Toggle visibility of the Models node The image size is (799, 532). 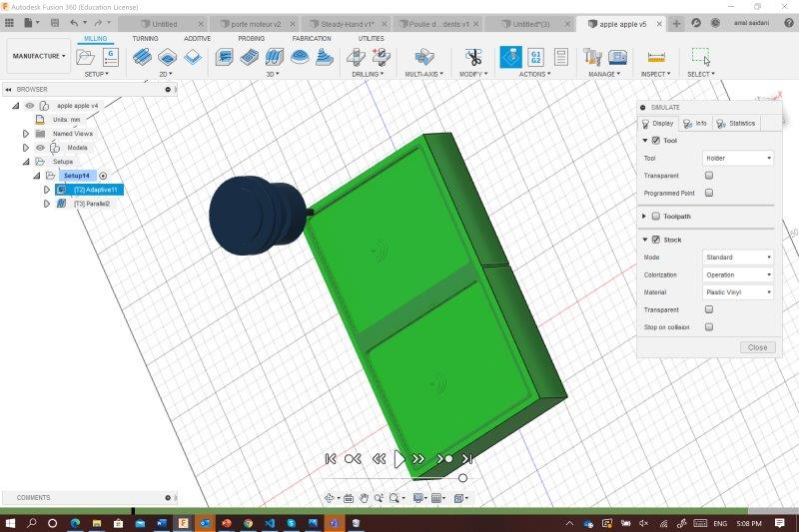(x=41, y=147)
